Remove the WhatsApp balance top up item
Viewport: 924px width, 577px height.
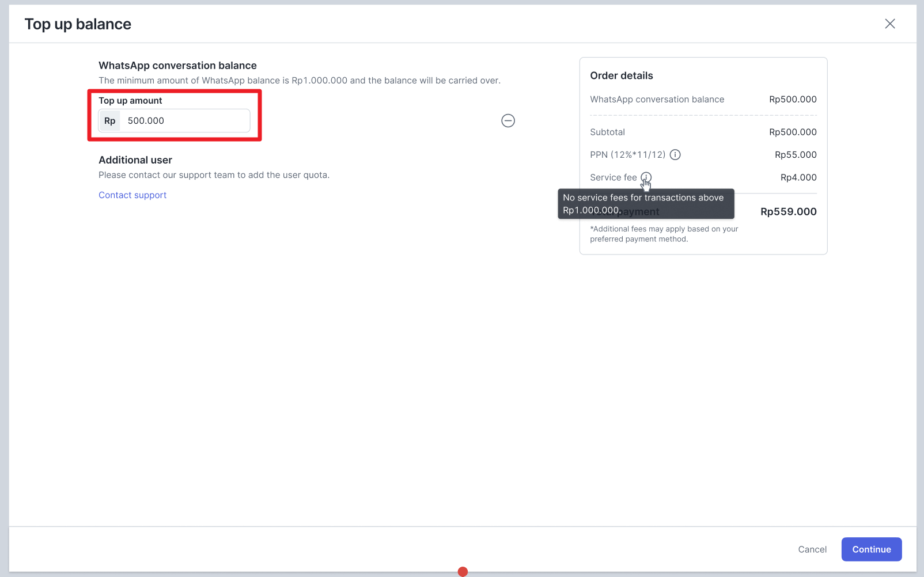coord(508,120)
